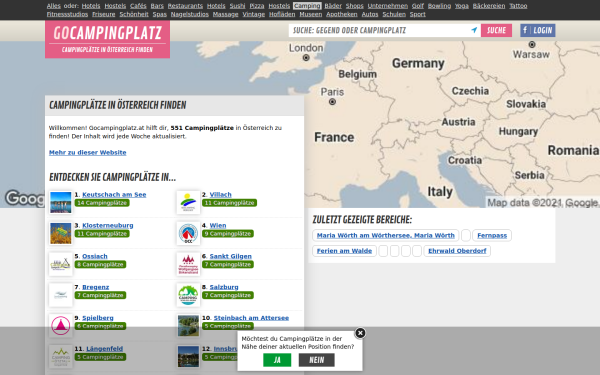
Task: Click the GoCampingplatz logo
Action: (108, 39)
